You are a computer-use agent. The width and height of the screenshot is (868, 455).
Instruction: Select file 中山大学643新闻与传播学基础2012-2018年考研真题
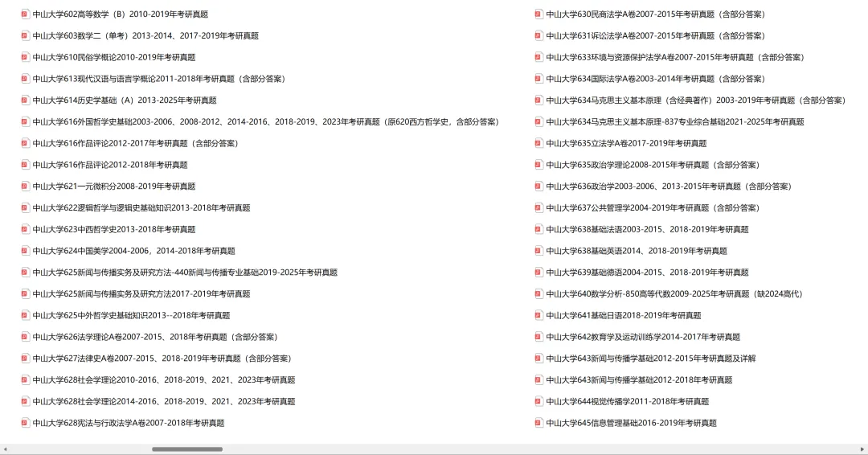(640, 379)
